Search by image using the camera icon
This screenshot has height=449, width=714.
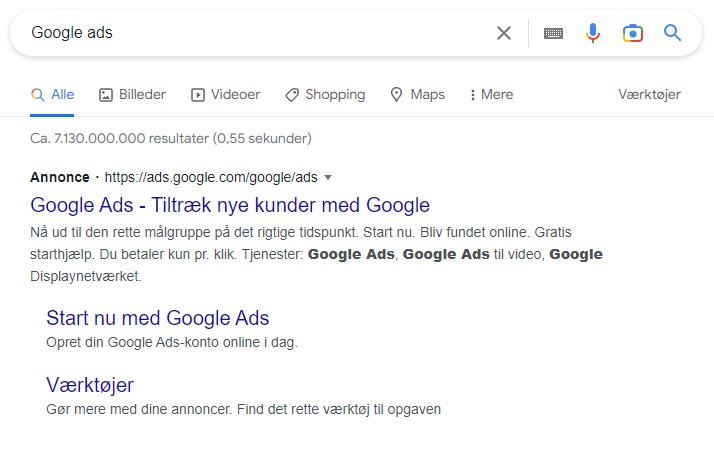632,33
